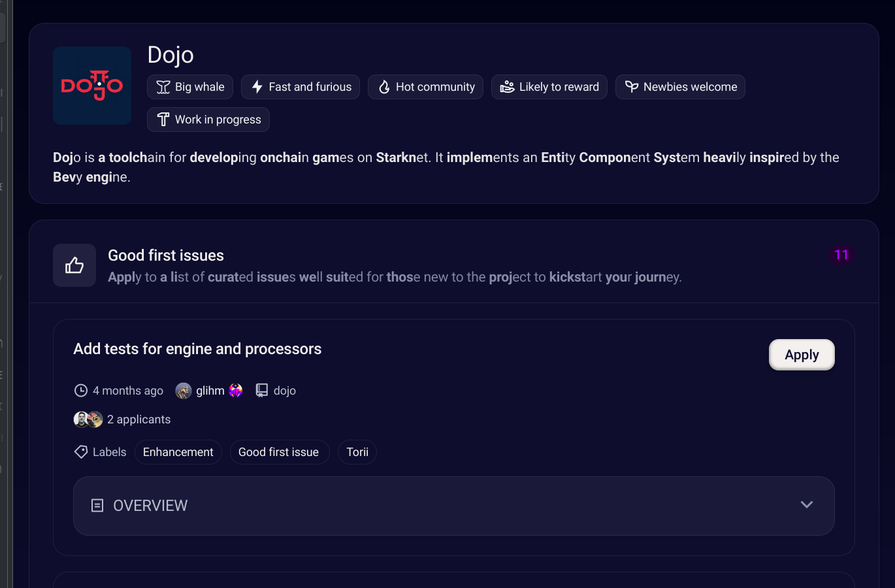Click the Hot community flame badge
The height and width of the screenshot is (588, 895).
425,87
